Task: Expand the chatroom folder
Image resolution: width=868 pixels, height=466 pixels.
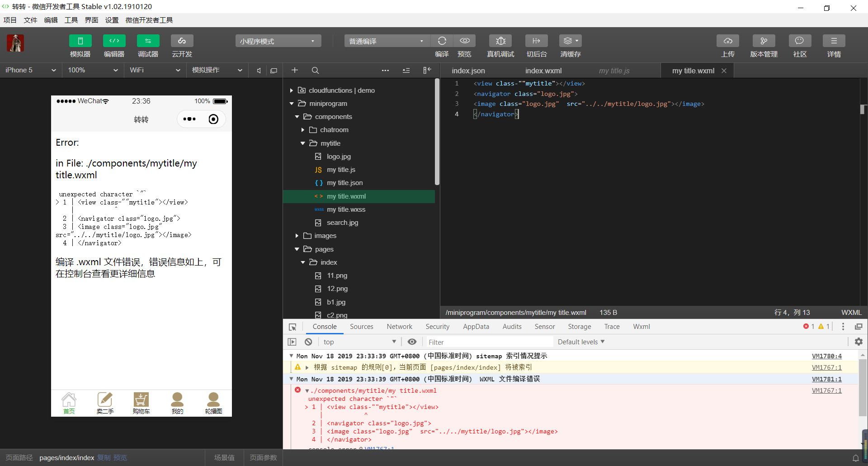Action: coord(334,130)
